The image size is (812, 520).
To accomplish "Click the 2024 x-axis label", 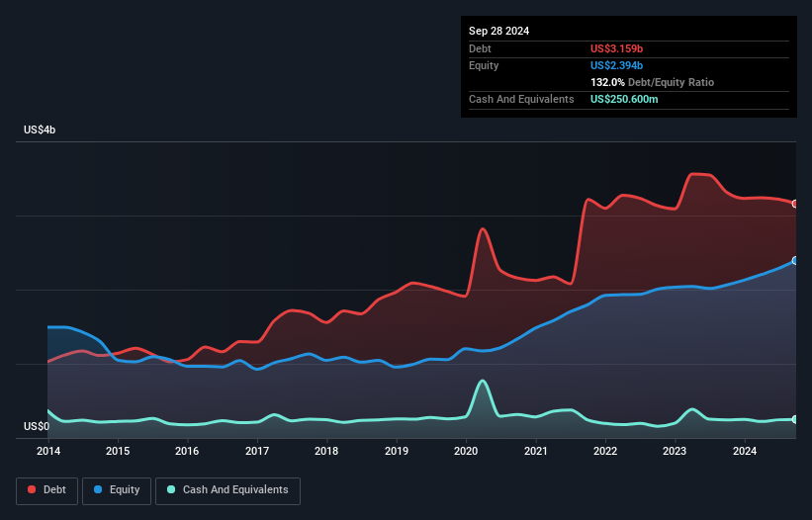I will (x=745, y=451).
